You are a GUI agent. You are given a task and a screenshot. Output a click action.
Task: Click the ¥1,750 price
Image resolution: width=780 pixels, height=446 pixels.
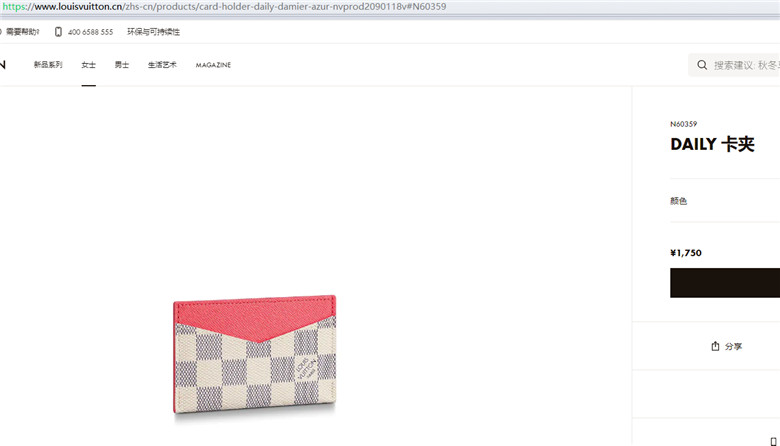point(686,253)
